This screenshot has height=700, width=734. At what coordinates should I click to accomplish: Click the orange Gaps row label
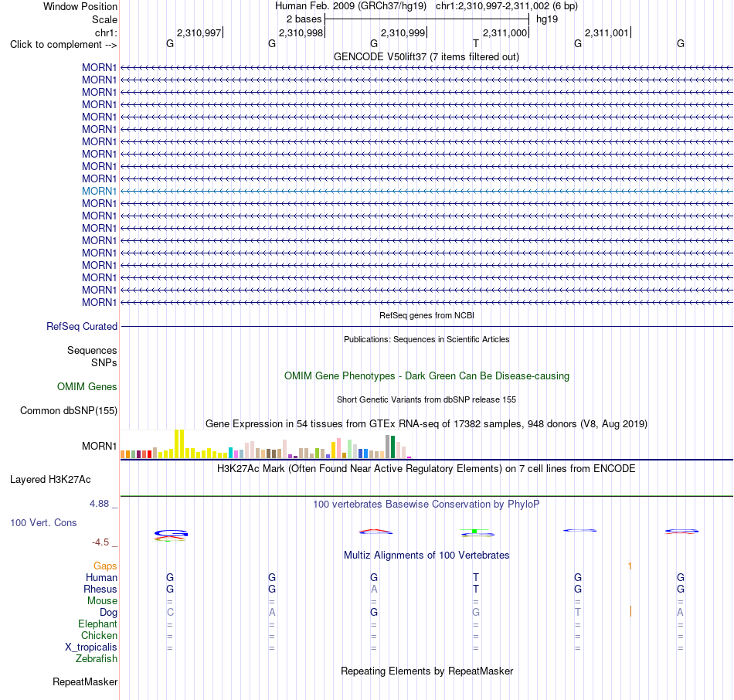tap(105, 566)
